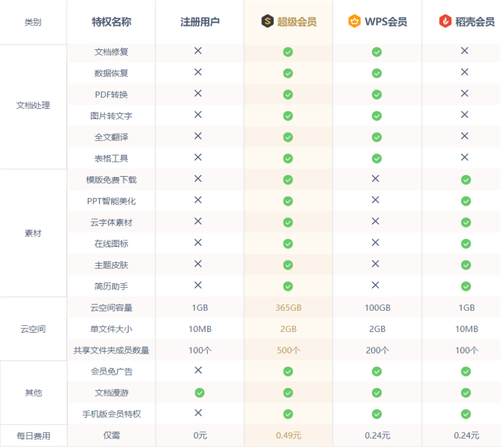Click the 云字体素材 feature name
501x448 pixels.
[x=111, y=223]
